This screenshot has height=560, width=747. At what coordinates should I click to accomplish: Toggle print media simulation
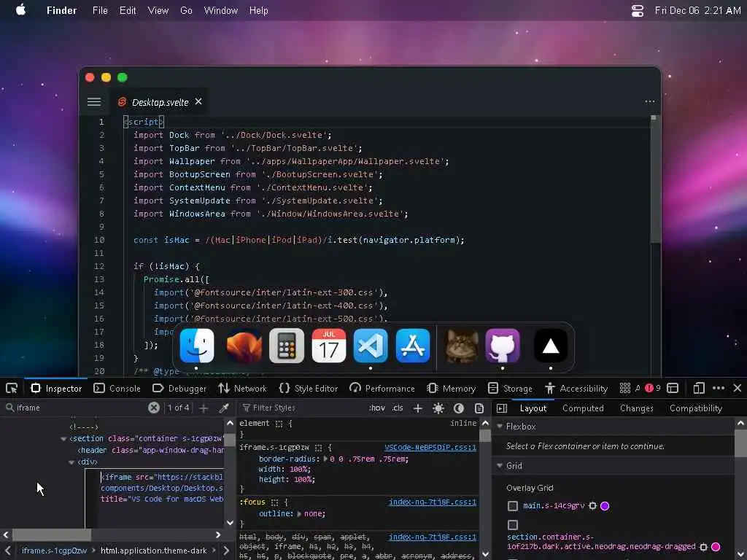479,408
